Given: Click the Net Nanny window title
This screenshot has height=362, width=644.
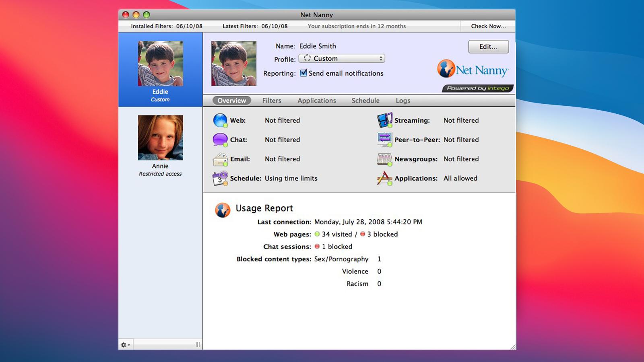Looking at the screenshot, I should (x=317, y=15).
